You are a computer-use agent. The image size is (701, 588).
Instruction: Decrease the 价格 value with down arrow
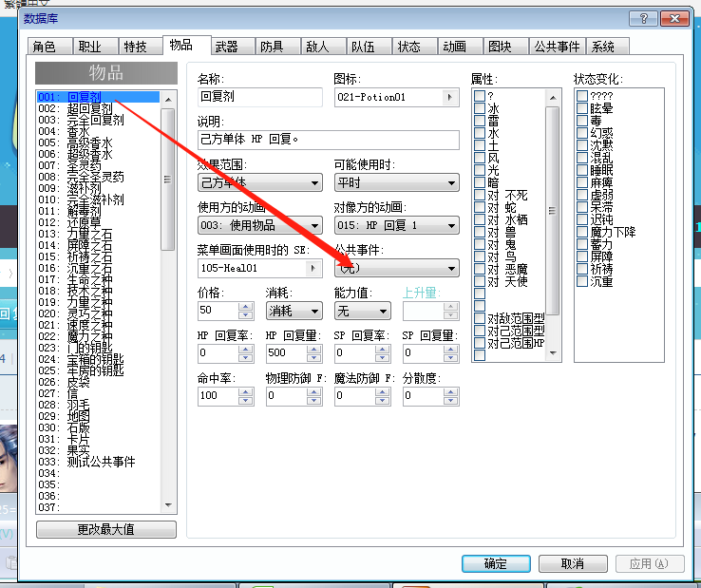(x=245, y=314)
